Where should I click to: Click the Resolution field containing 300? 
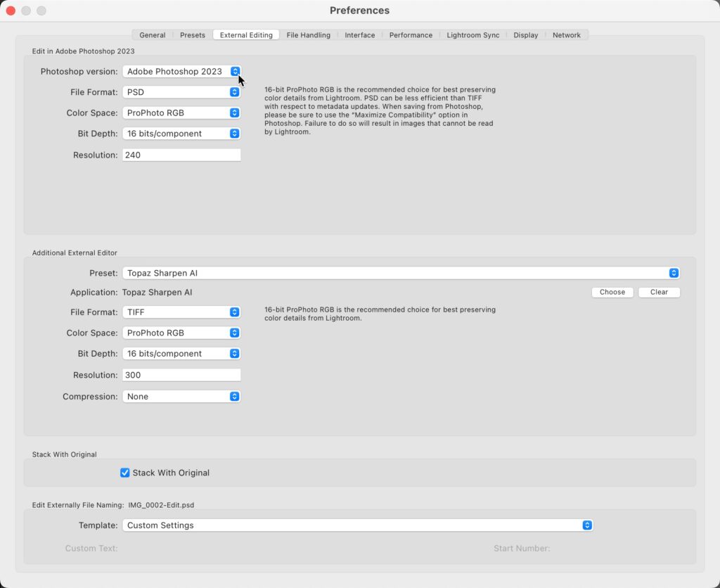coord(181,375)
